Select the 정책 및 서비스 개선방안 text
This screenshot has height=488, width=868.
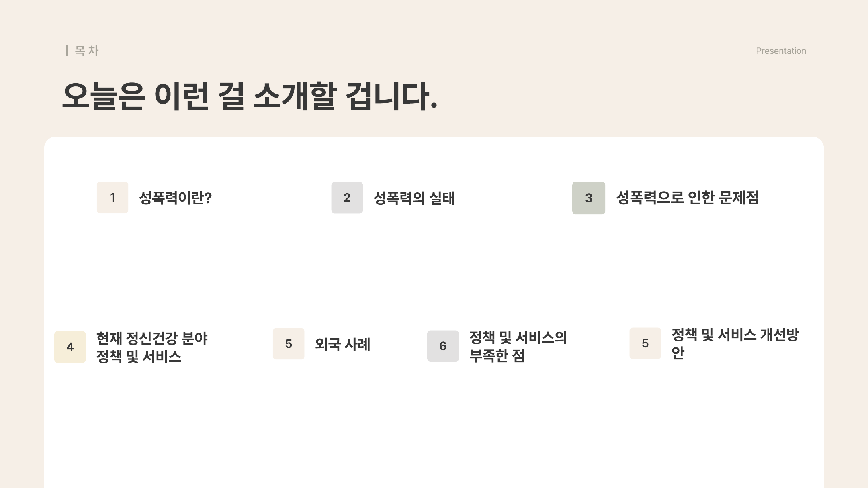point(735,343)
